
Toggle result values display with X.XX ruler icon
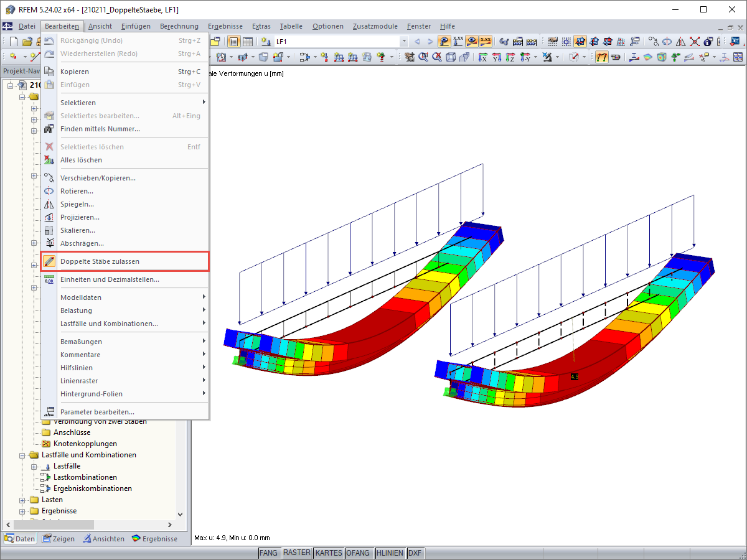point(458,42)
